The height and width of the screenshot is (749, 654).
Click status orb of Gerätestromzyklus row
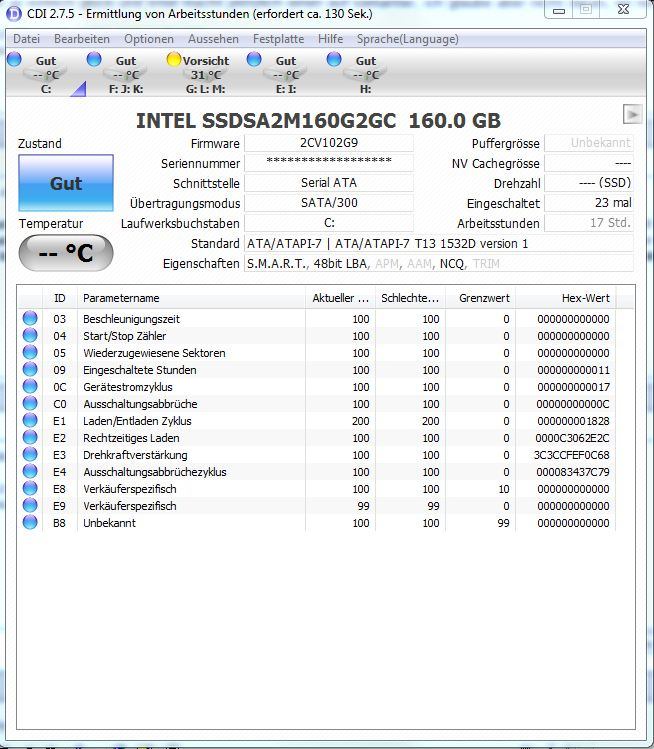pyautogui.click(x=30, y=386)
